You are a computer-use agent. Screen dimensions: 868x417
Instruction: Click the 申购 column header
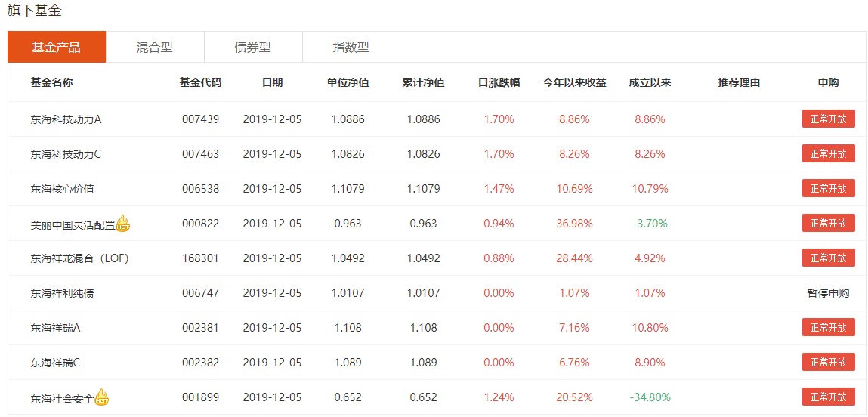pyautogui.click(x=828, y=82)
